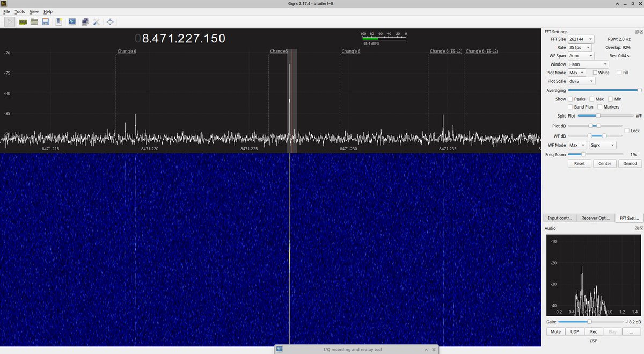Open audio options with the ... button
The height and width of the screenshot is (354, 644).
632,331
